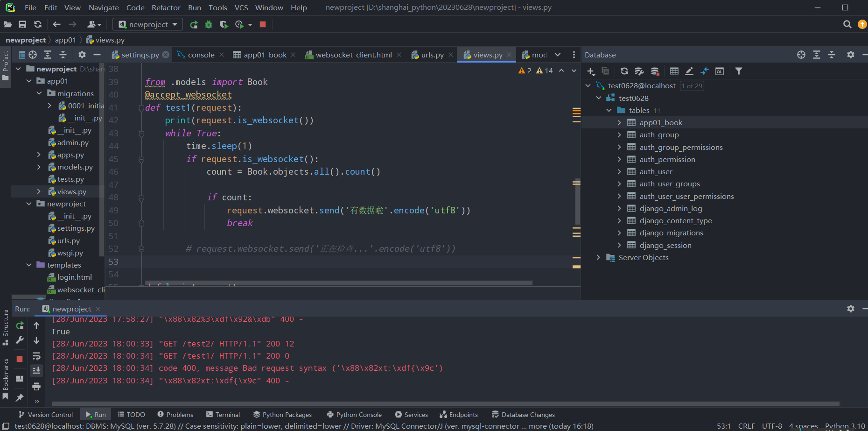The image size is (868, 431).
Task: Open Run panel settings gear
Action: click(x=851, y=309)
